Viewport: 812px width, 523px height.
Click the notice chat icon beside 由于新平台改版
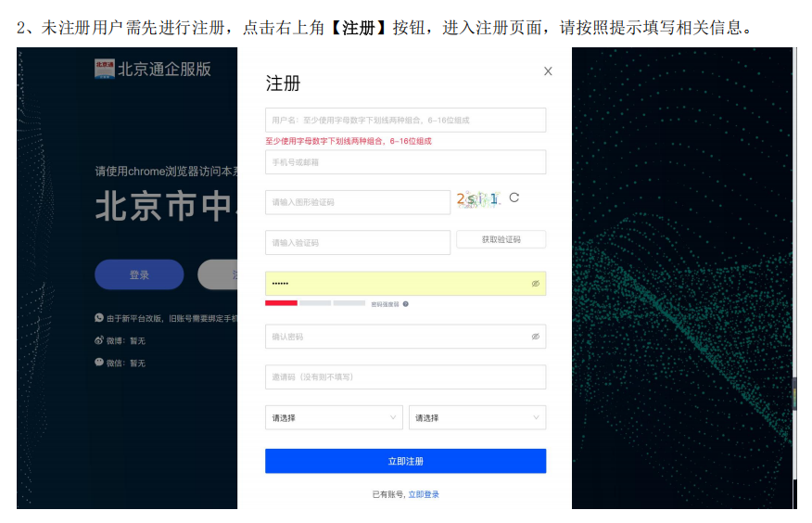pyautogui.click(x=99, y=318)
